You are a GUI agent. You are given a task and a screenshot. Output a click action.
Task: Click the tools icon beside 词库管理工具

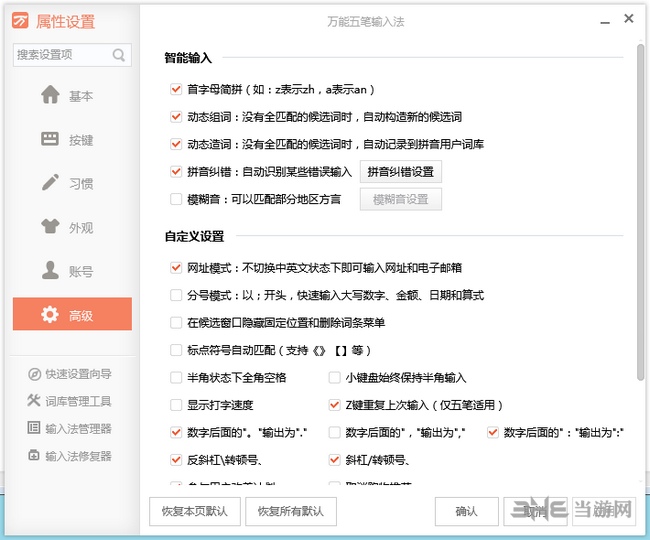click(x=34, y=400)
